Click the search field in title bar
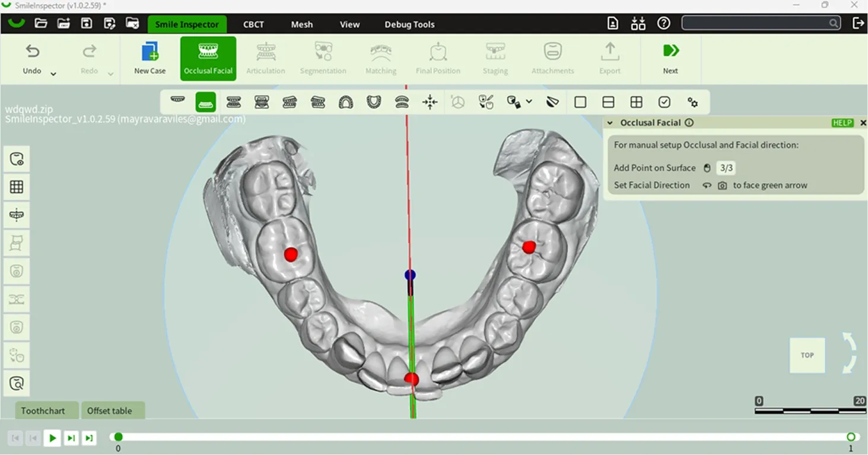868x455 pixels. [761, 23]
